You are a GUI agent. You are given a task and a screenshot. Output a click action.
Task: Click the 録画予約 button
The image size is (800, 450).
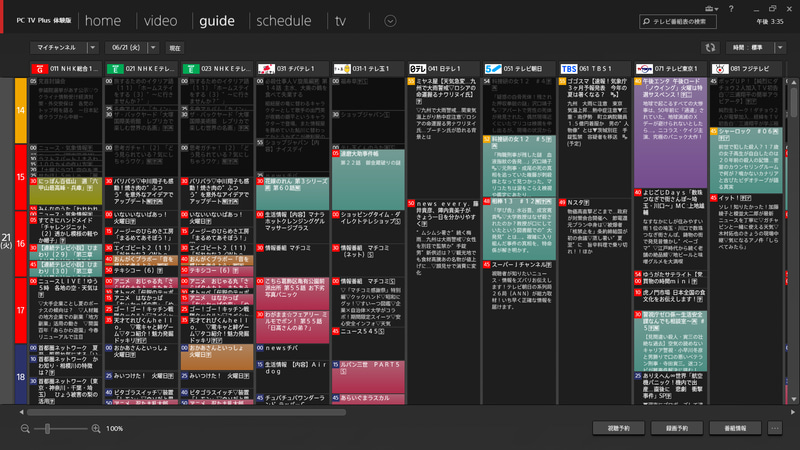[677, 429]
